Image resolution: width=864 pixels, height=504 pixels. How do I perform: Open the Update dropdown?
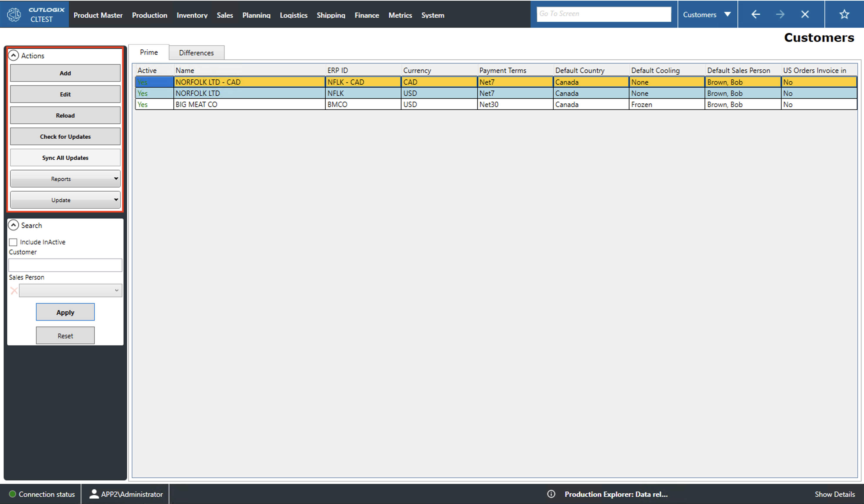point(65,200)
